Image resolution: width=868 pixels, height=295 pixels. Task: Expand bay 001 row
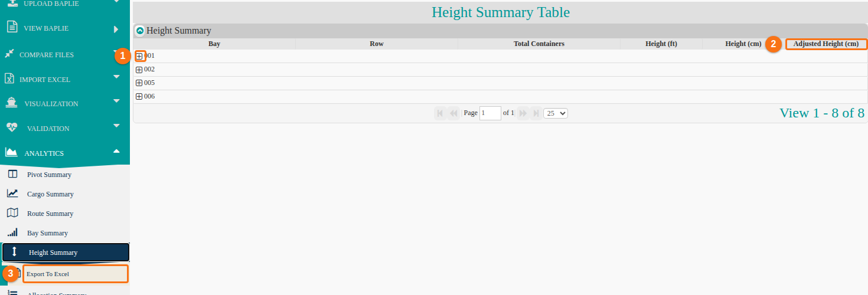pos(139,56)
